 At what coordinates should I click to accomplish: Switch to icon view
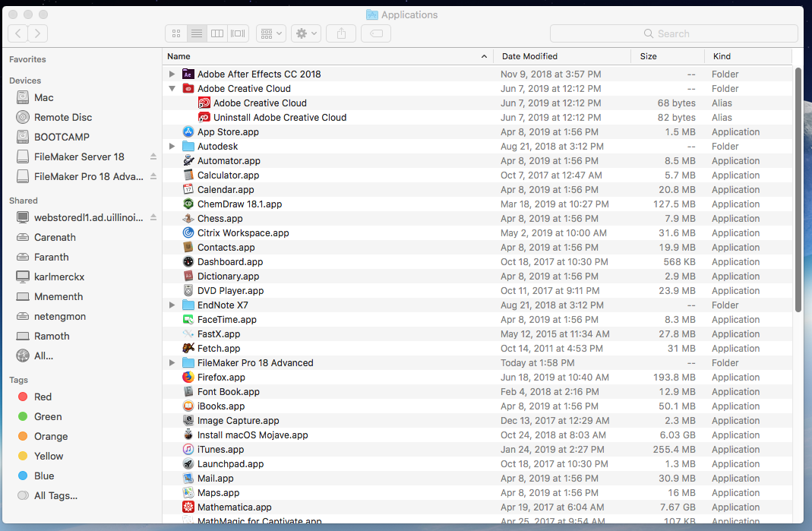pyautogui.click(x=176, y=33)
